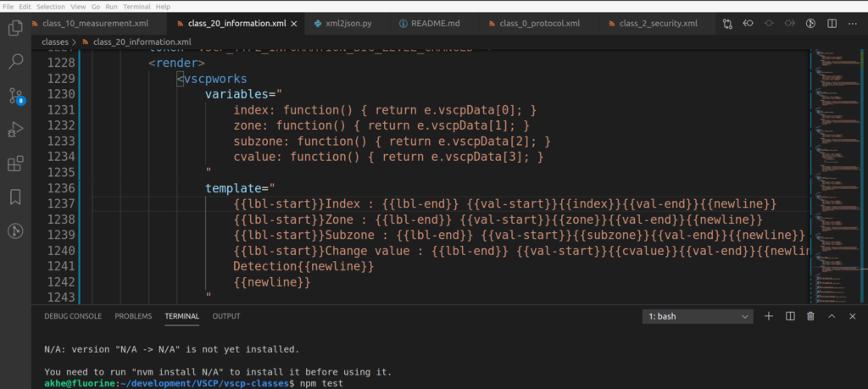Switch to the DEBUG CONSOLE panel tab
Viewport: 868px width, 389px height.
(73, 316)
